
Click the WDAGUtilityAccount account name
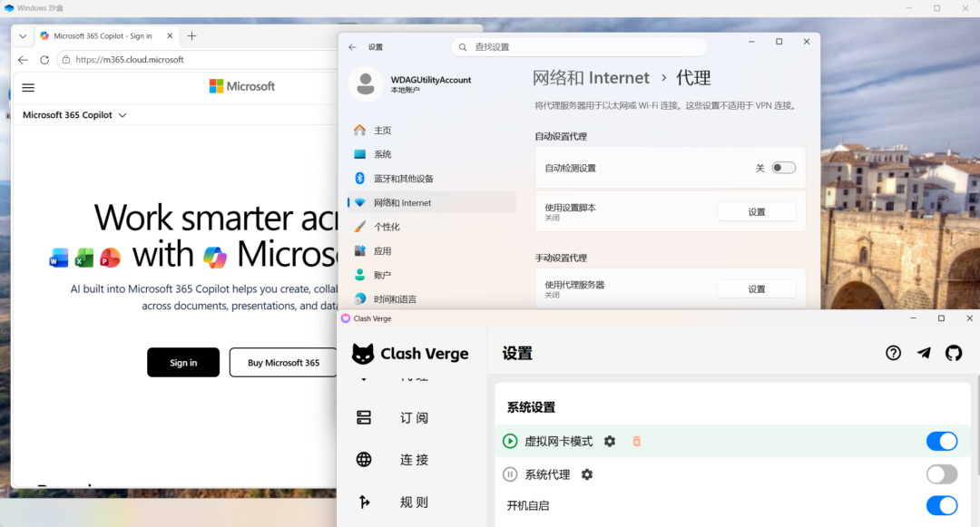click(431, 80)
